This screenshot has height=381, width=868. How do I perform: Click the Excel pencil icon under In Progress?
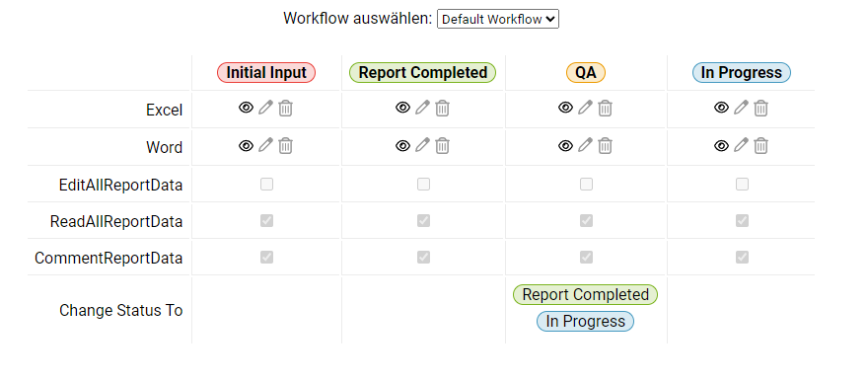[741, 108]
